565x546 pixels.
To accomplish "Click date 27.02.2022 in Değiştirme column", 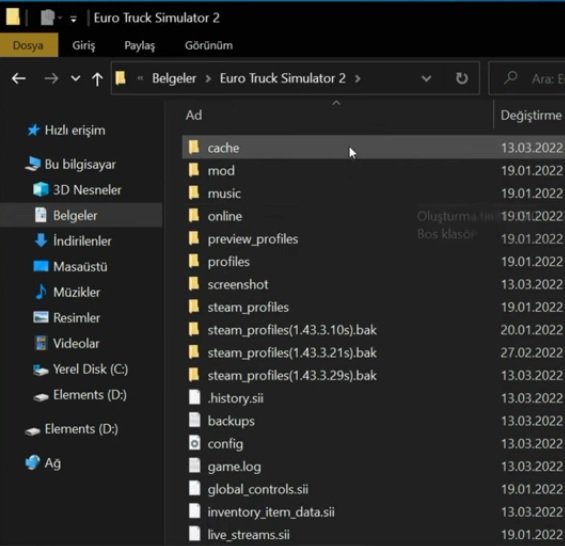I will [x=532, y=353].
